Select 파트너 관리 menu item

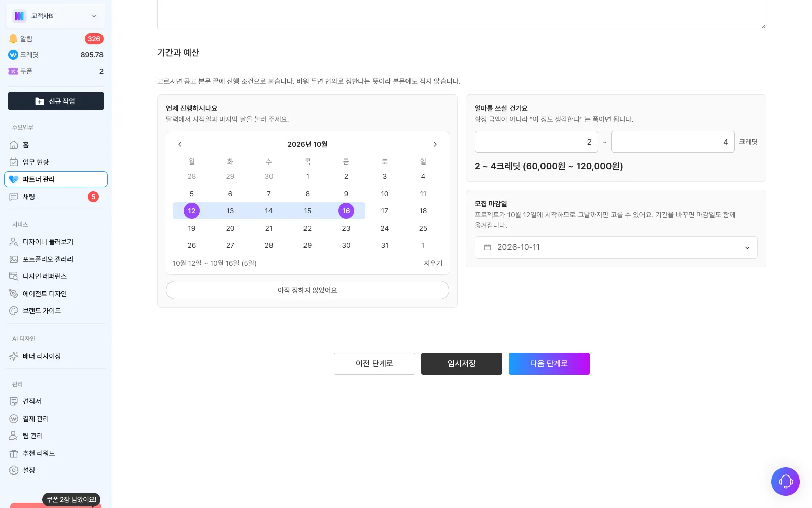(x=56, y=179)
